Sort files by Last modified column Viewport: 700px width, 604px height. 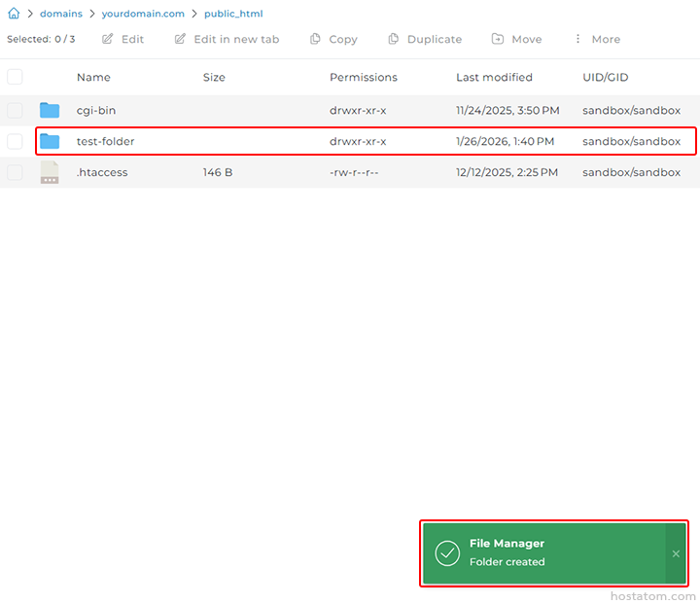tap(494, 77)
